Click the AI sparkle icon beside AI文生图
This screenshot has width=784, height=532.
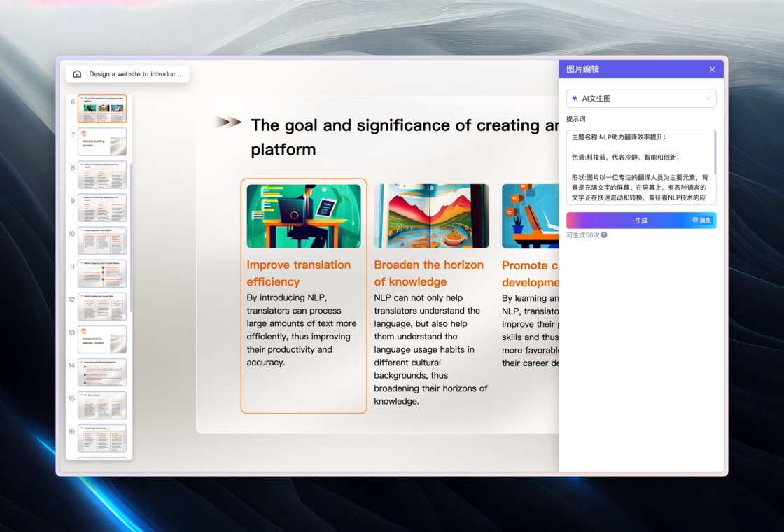click(575, 99)
